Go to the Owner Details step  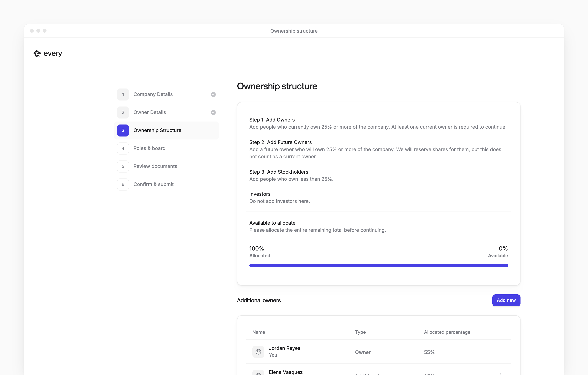[x=166, y=112]
